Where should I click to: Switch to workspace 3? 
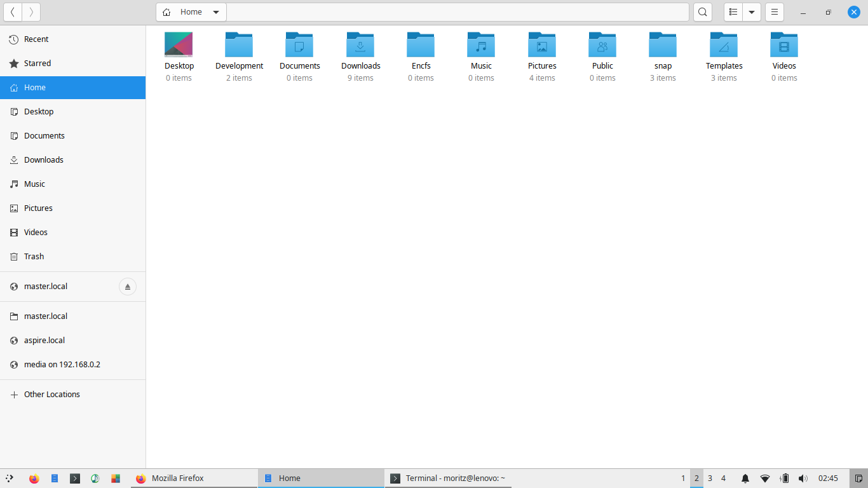(x=710, y=478)
